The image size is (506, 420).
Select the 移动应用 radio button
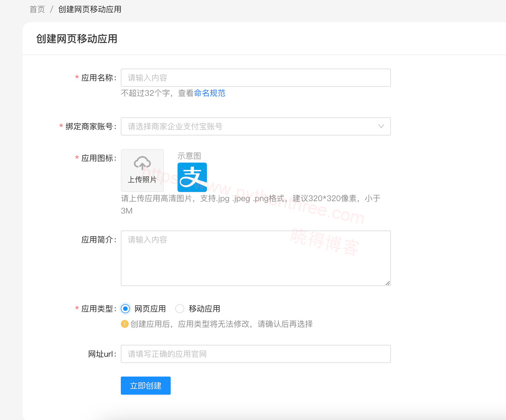[180, 308]
